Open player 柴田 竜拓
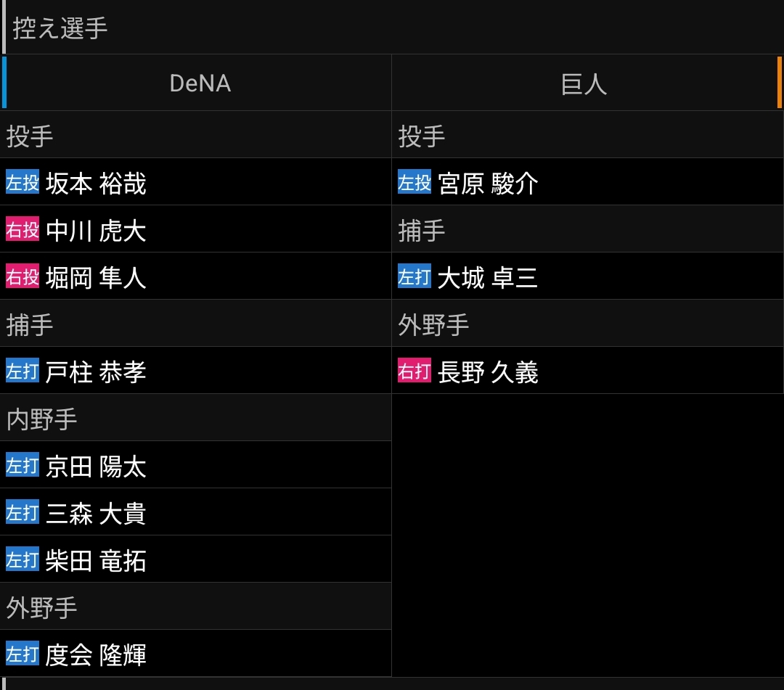 click(x=96, y=560)
